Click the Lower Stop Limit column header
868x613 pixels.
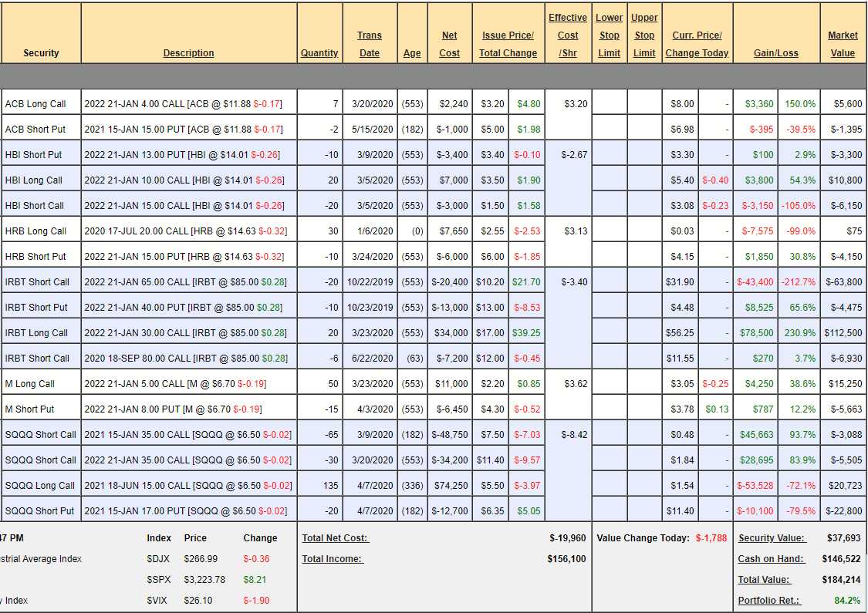click(x=609, y=35)
